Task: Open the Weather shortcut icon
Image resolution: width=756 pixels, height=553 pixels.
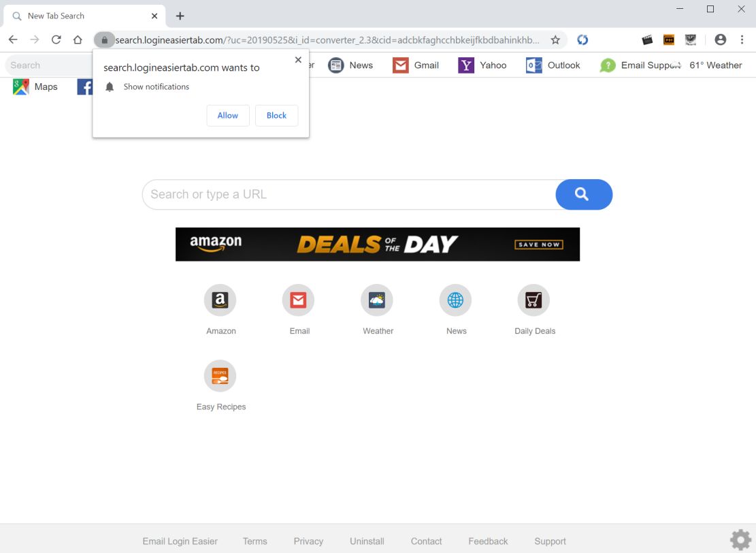Action: (377, 300)
